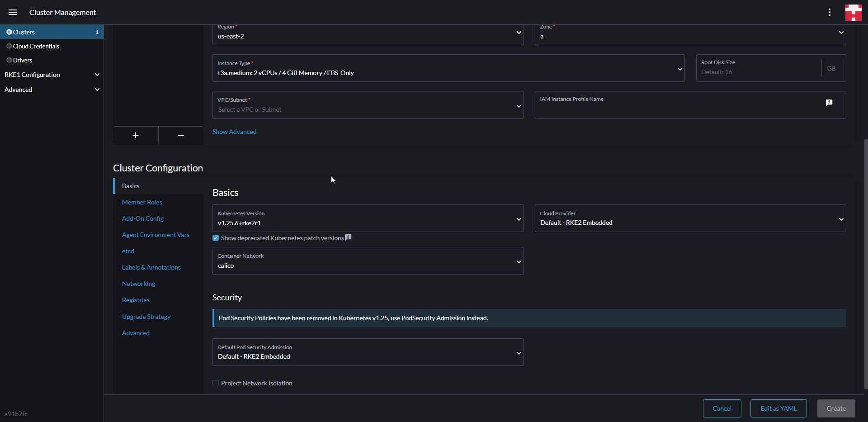Open Cloud Credentials from the sidebar
This screenshot has width=868, height=422.
[36, 46]
